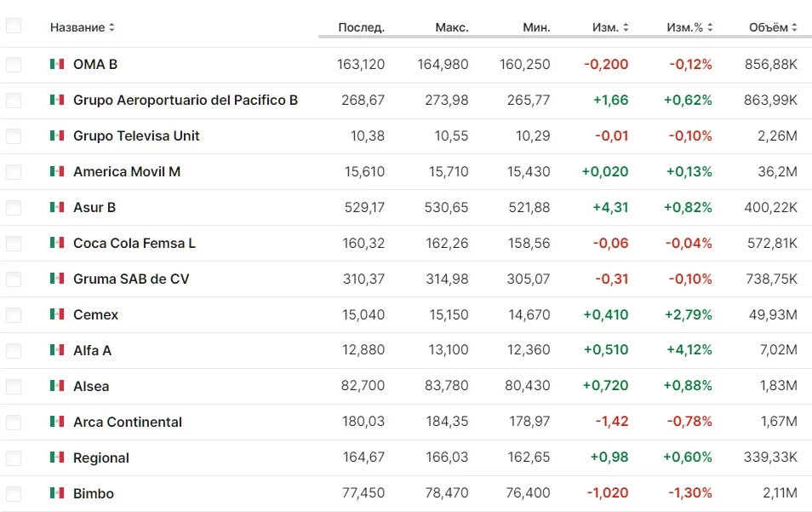This screenshot has width=812, height=512.
Task: Check the box for Bimbo row
Action: tap(14, 493)
